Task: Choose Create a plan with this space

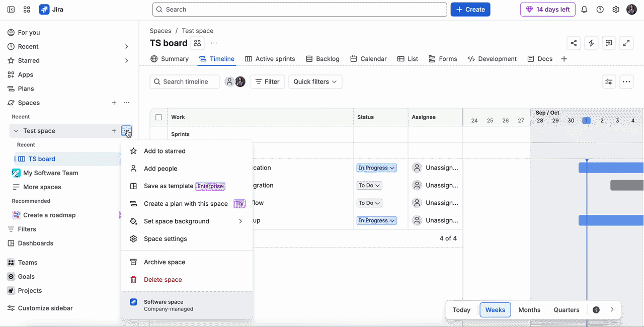Action: pyautogui.click(x=187, y=204)
